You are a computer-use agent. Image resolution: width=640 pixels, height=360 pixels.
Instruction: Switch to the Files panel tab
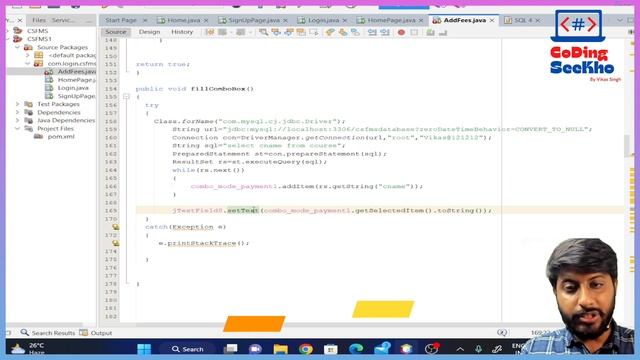(x=39, y=20)
